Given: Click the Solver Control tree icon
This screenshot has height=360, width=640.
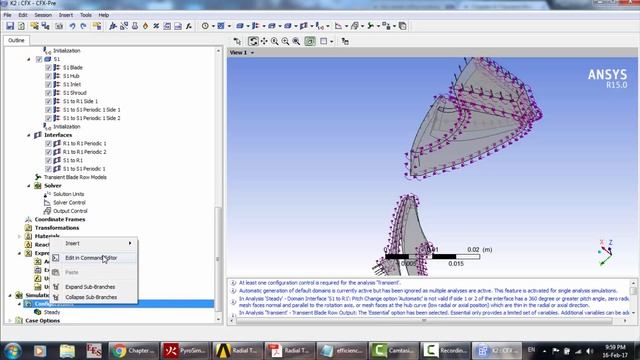Looking at the screenshot, I should click(47, 202).
